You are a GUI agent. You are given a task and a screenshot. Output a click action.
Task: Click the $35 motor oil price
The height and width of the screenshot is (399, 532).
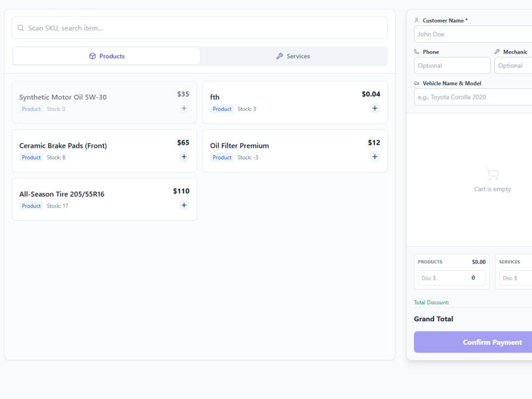183,94
